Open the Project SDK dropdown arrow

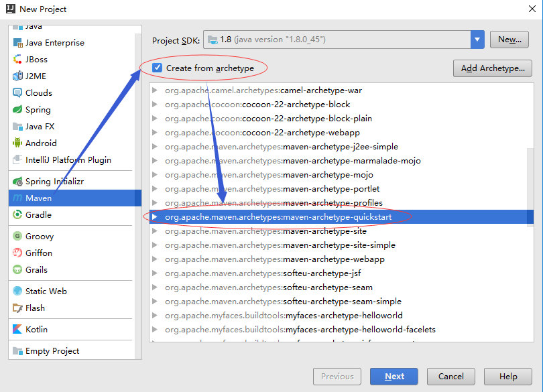(477, 40)
